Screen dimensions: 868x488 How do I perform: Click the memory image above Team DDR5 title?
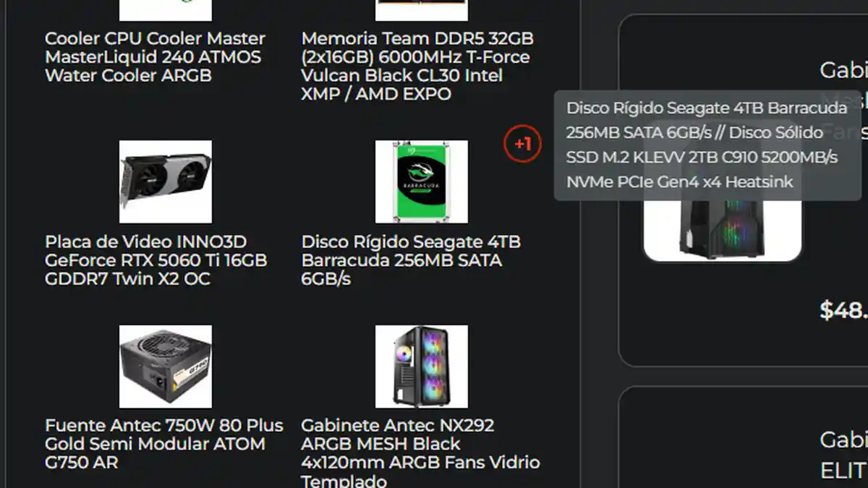pos(421,10)
